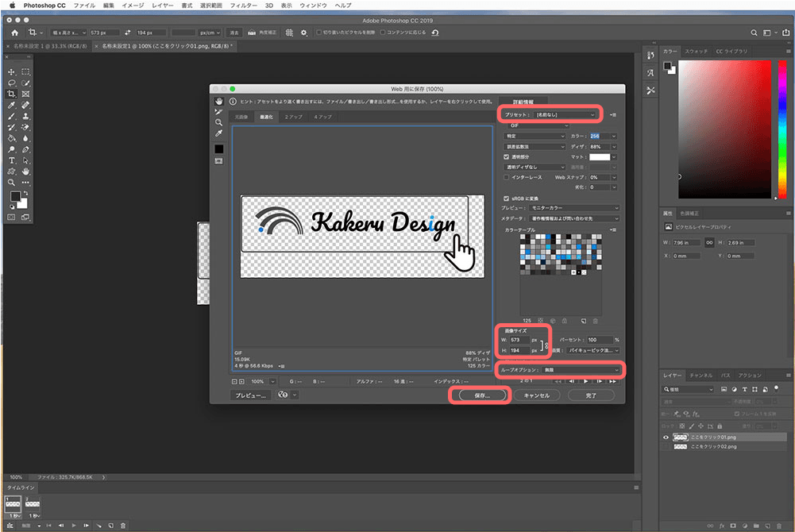
Task: Select the Clone Stamp tool
Action: point(26,116)
